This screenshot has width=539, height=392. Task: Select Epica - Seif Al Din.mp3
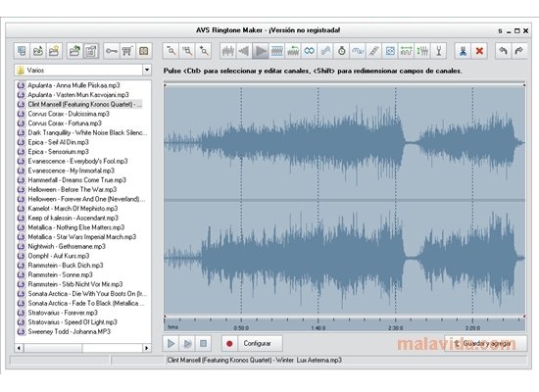(x=59, y=142)
